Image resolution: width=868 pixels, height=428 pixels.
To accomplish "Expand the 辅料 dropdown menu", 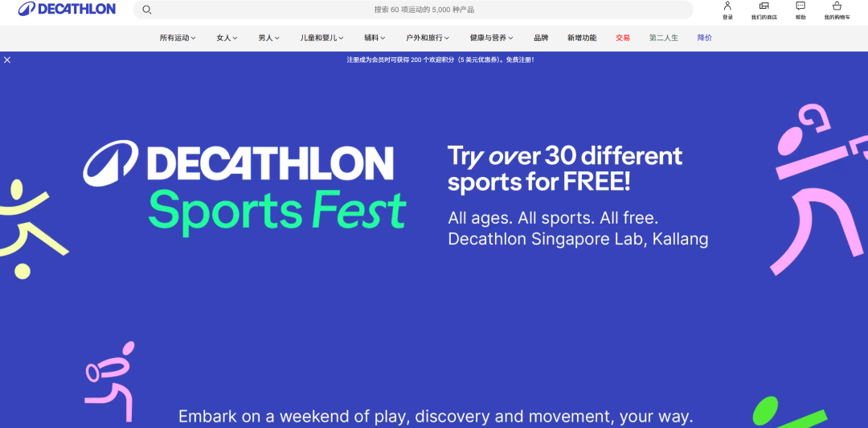I will pyautogui.click(x=375, y=38).
